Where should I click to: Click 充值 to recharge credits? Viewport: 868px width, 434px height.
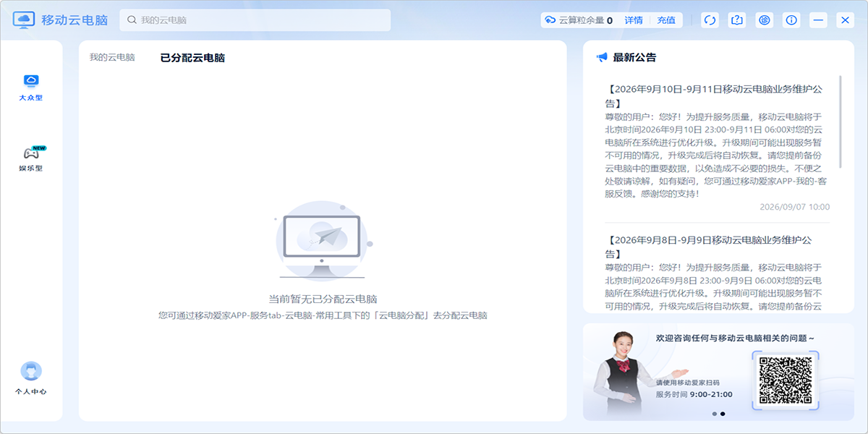[665, 20]
